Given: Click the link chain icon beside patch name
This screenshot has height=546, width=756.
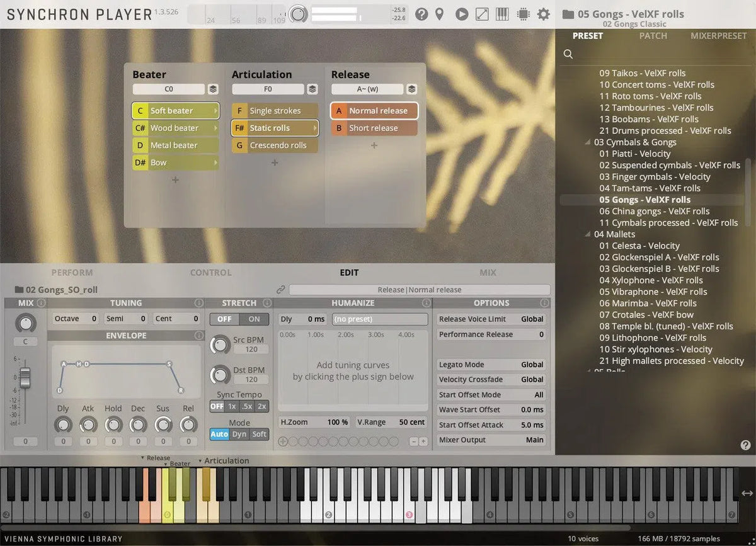Looking at the screenshot, I should point(281,290).
